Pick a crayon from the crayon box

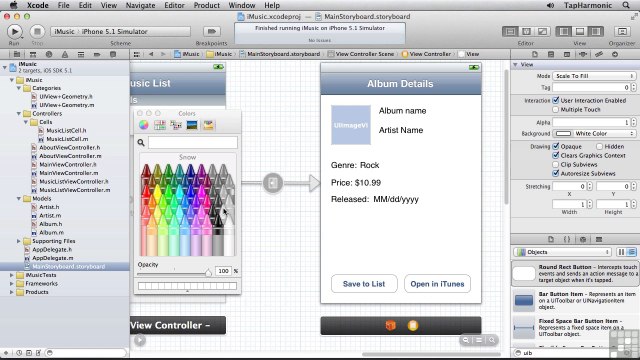click(x=187, y=209)
